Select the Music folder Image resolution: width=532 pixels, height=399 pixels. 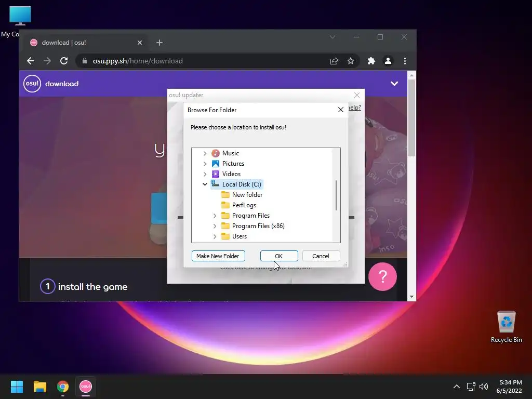point(230,153)
